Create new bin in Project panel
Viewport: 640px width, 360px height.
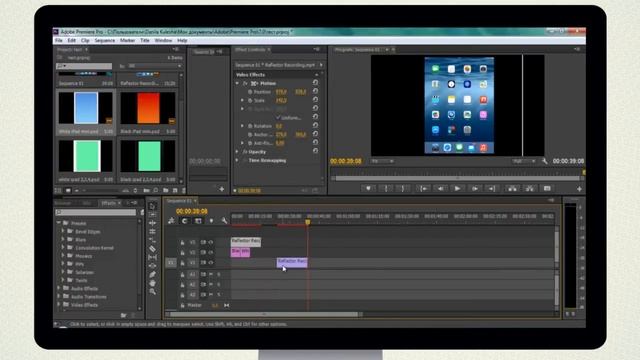166,191
